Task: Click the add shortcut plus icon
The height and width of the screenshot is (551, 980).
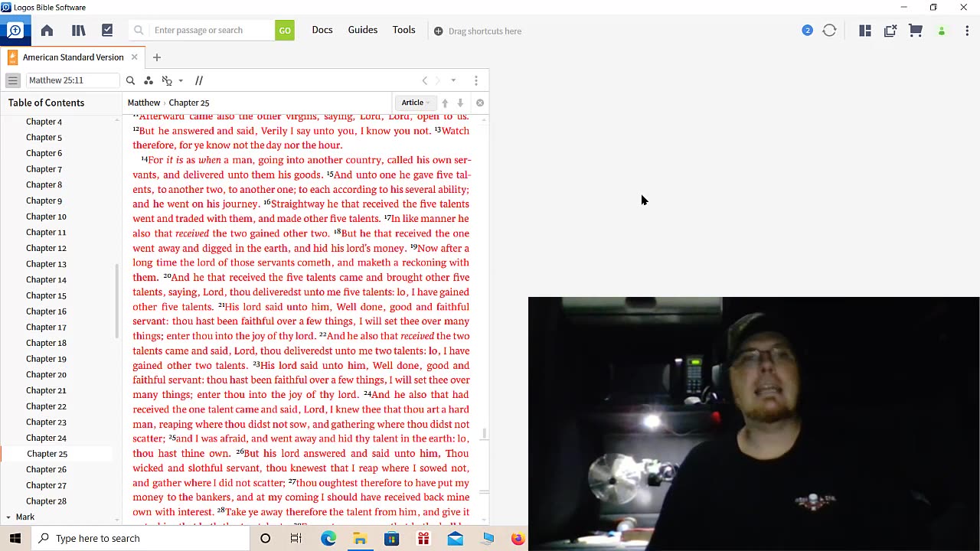Action: click(438, 31)
